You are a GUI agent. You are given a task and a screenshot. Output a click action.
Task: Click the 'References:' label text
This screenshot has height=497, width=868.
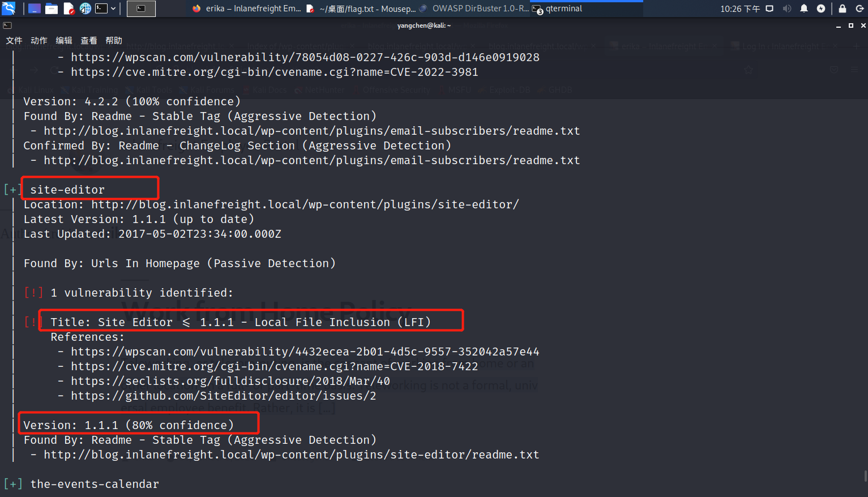click(x=88, y=337)
